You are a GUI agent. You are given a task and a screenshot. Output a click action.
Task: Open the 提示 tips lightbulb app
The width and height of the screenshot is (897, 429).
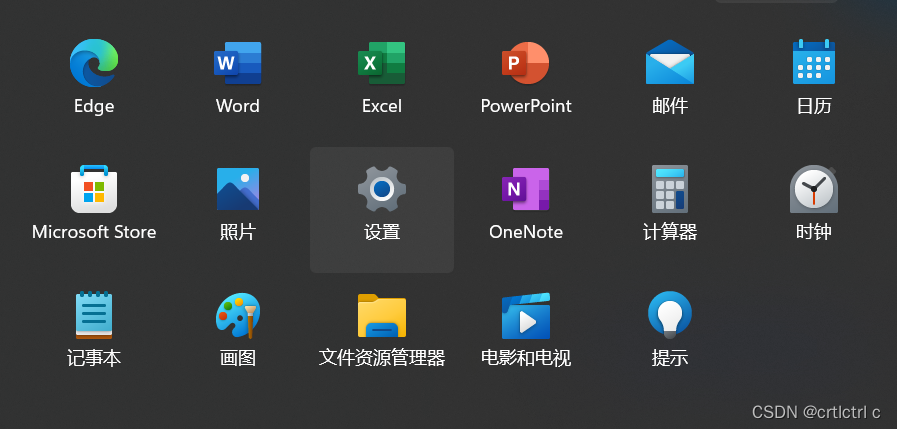pos(669,315)
